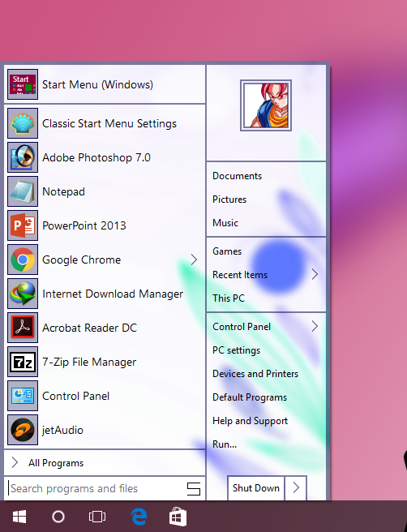The height and width of the screenshot is (532, 407).
Task: Open Shut Down options arrow
Action: (296, 488)
